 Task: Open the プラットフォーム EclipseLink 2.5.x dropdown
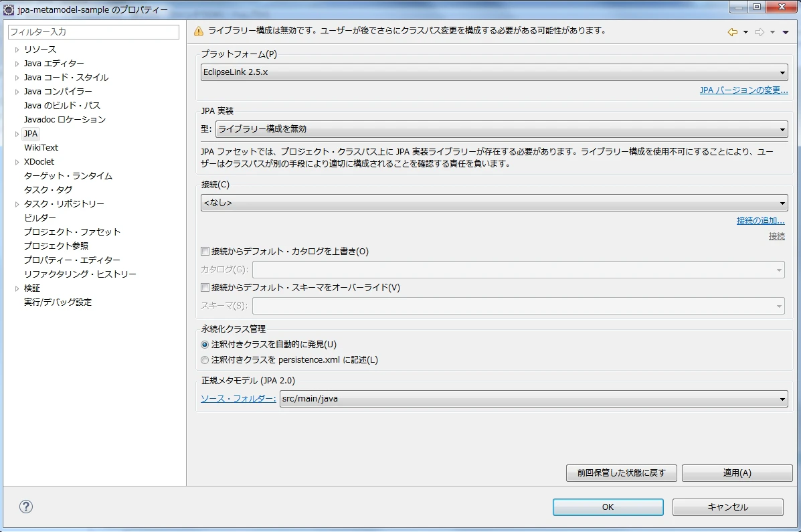tap(494, 72)
